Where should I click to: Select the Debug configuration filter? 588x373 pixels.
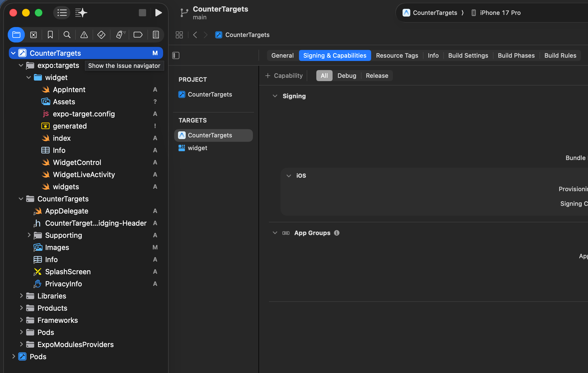tap(347, 76)
